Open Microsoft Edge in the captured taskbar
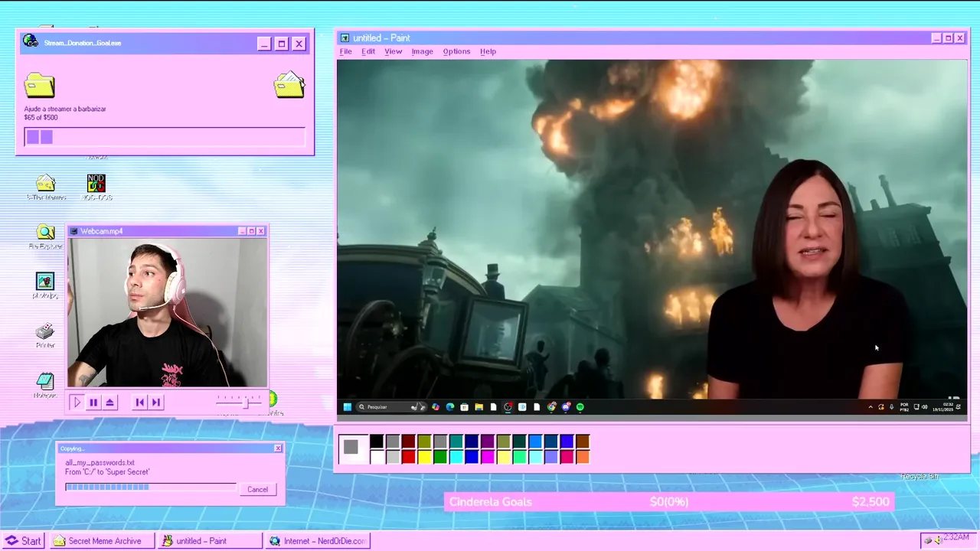Image resolution: width=980 pixels, height=551 pixels. click(450, 407)
